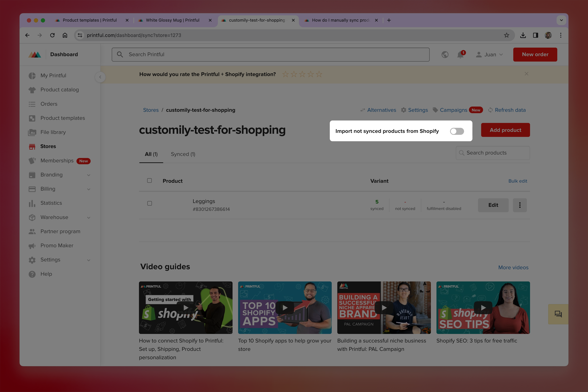Expand the Branding menu

point(89,175)
